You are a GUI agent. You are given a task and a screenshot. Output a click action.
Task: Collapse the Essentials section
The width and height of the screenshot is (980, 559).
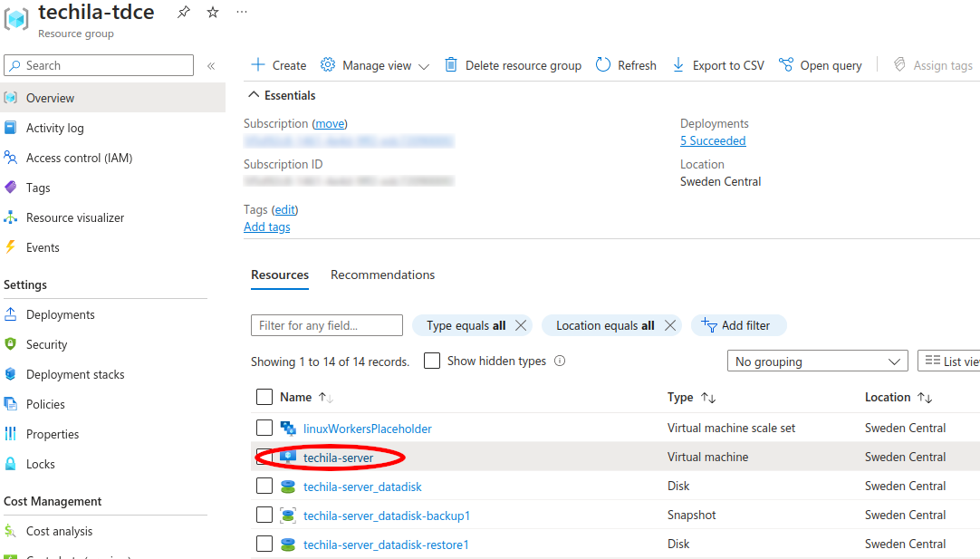point(254,95)
